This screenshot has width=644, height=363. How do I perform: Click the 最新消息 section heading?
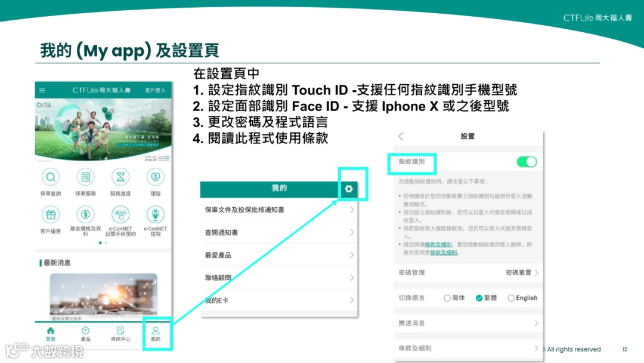(57, 263)
